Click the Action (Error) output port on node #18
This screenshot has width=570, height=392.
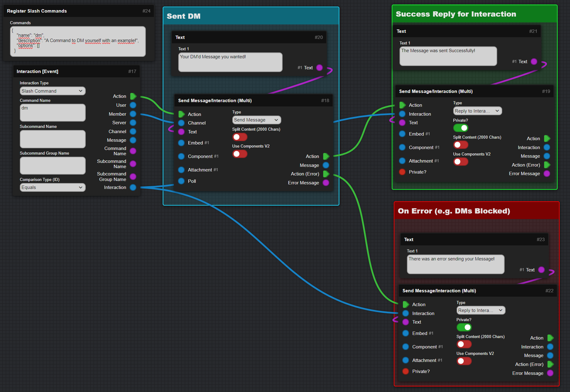326,174
